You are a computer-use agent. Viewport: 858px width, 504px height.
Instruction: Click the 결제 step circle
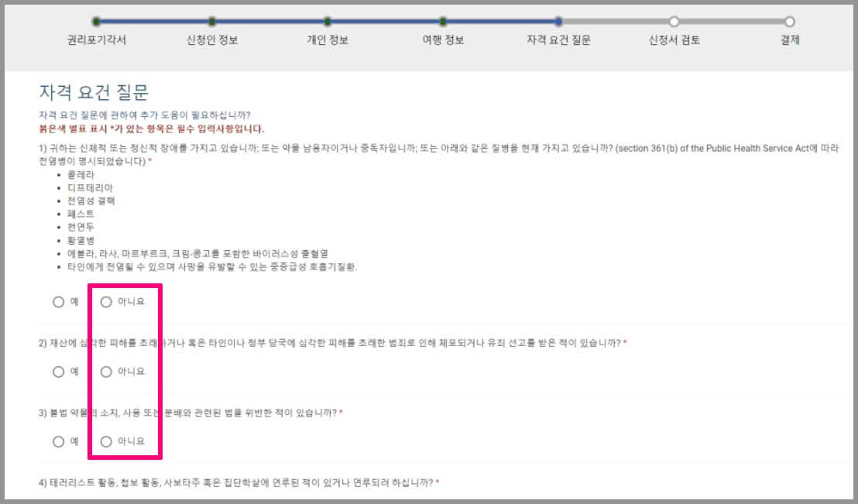pos(788,22)
